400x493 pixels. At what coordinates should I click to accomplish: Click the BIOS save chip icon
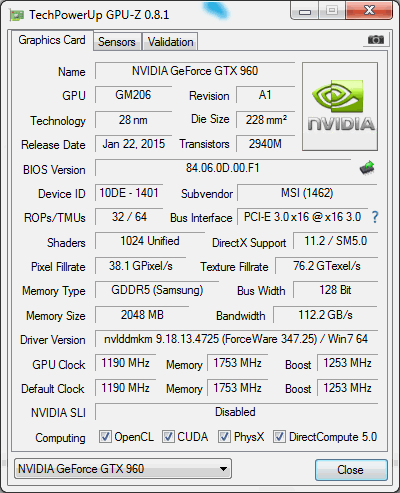[367, 168]
